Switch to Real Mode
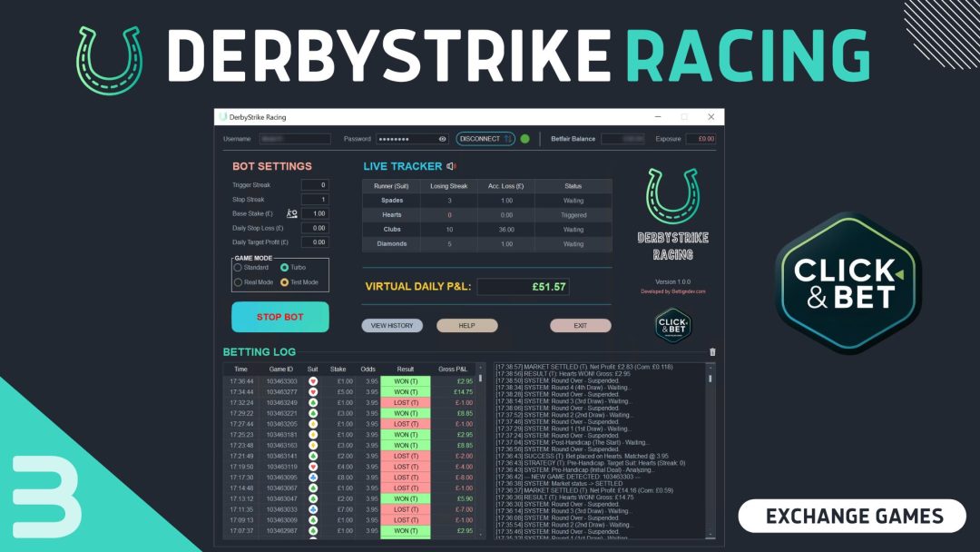The image size is (980, 552). [x=238, y=282]
